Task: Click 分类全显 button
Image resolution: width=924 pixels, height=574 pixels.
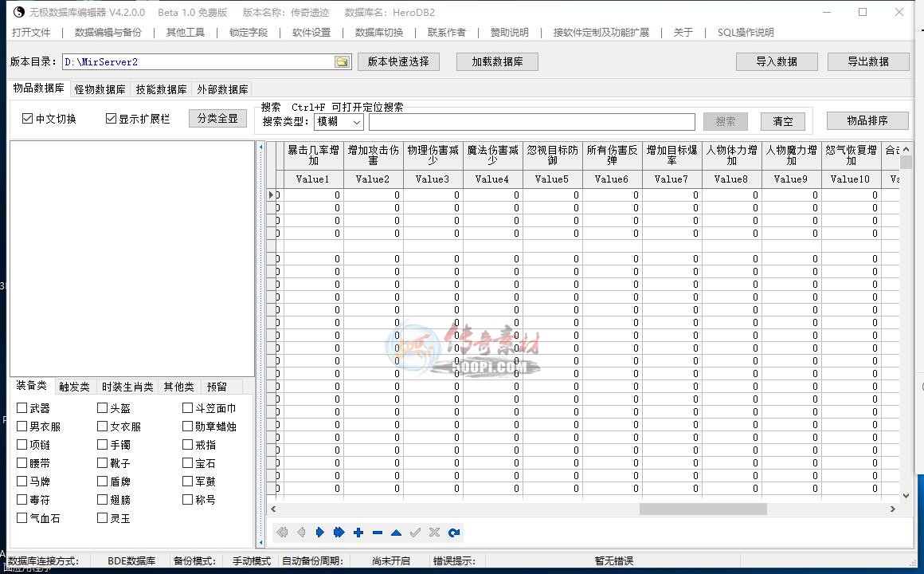Action: coord(217,118)
